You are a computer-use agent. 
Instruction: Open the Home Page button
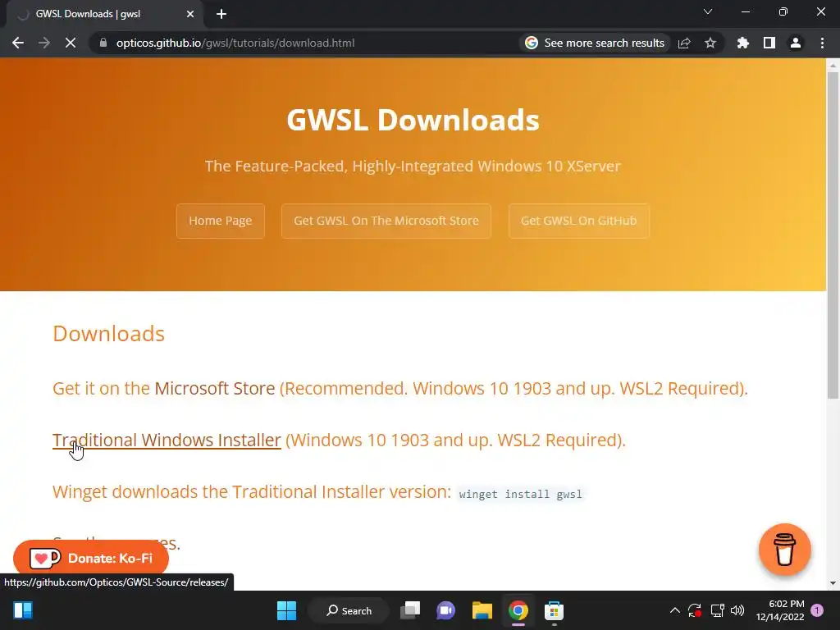(220, 221)
